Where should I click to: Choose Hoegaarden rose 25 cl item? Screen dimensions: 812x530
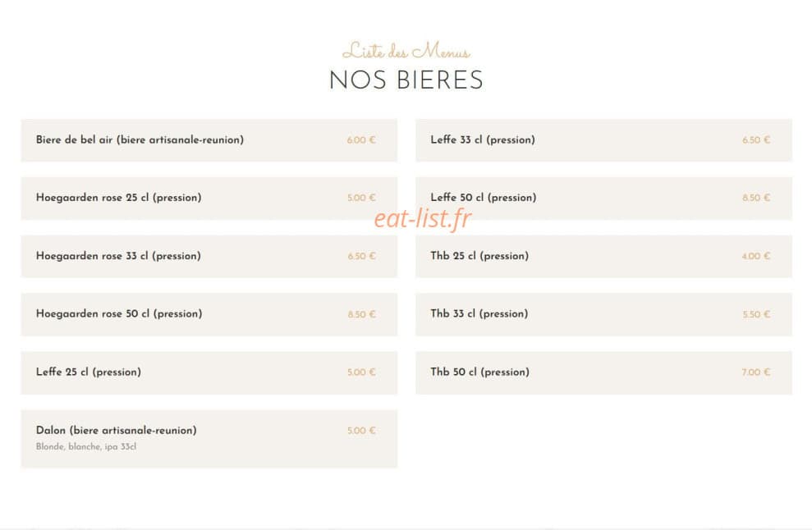tap(209, 199)
